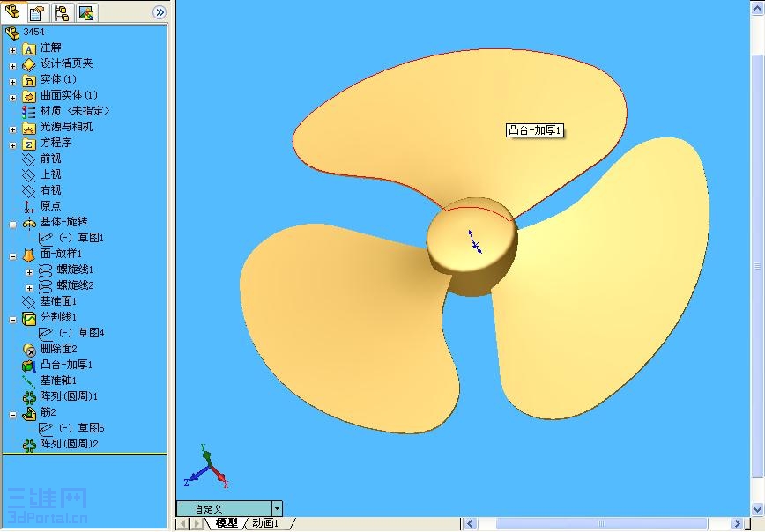Image resolution: width=765 pixels, height=532 pixels.
Task: Click the vertical scrollbar thumb
Action: (758, 266)
